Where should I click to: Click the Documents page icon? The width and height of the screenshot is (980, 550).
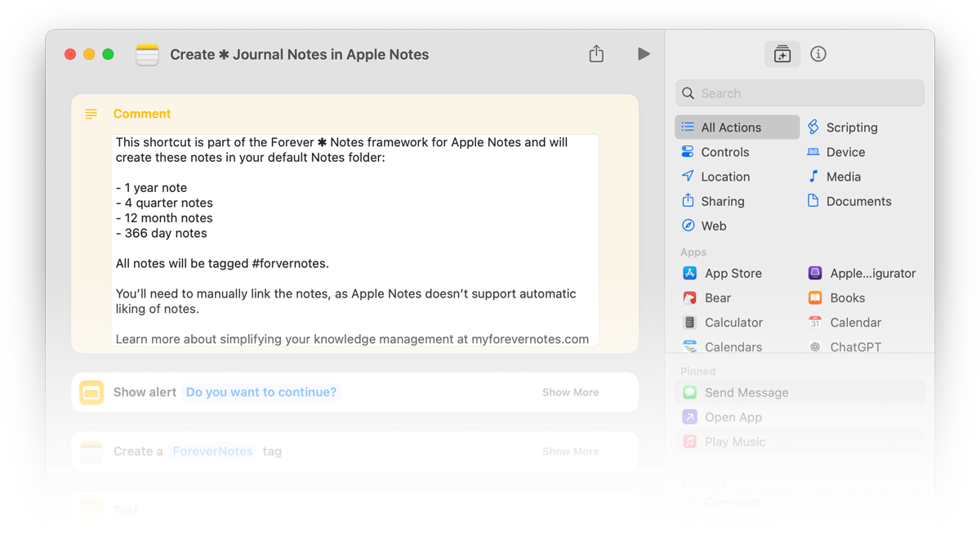pyautogui.click(x=813, y=201)
